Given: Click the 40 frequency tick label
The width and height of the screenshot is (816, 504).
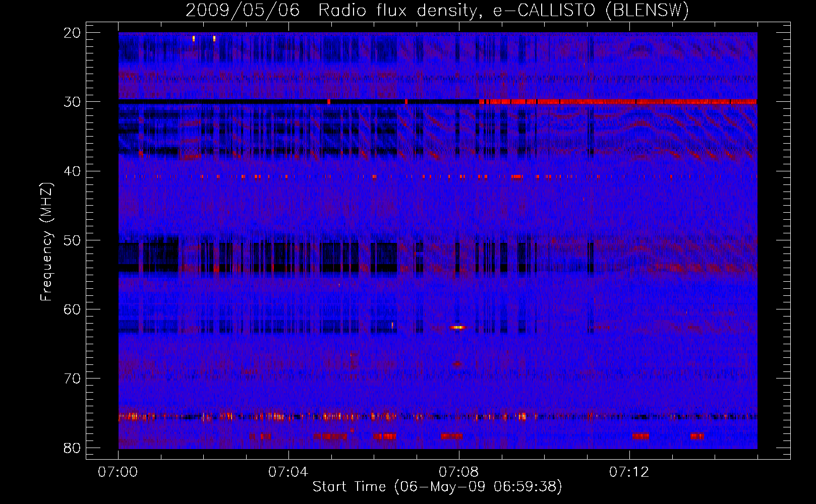Looking at the screenshot, I should [73, 171].
